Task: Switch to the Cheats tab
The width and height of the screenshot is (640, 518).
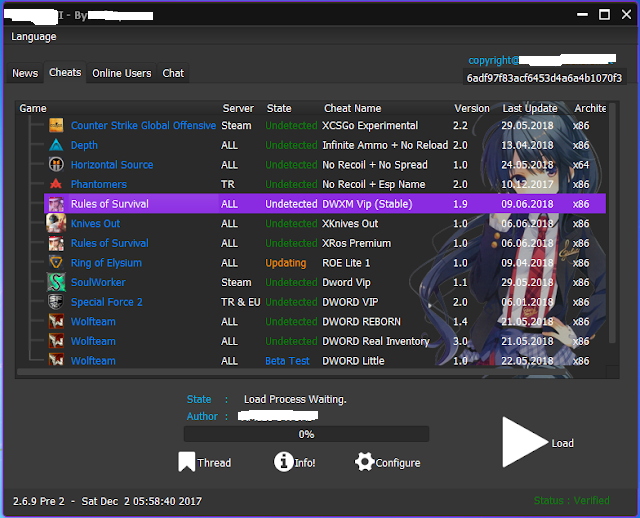Action: [x=65, y=72]
